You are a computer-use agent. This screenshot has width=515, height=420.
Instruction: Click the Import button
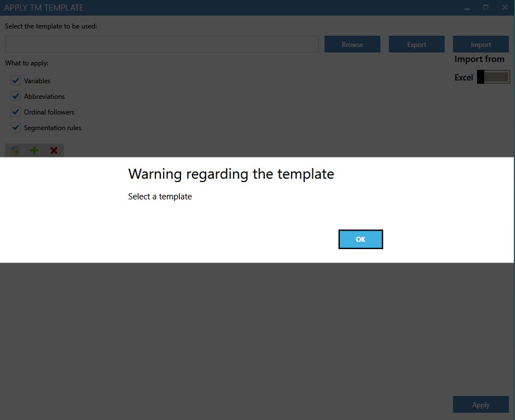tap(481, 44)
